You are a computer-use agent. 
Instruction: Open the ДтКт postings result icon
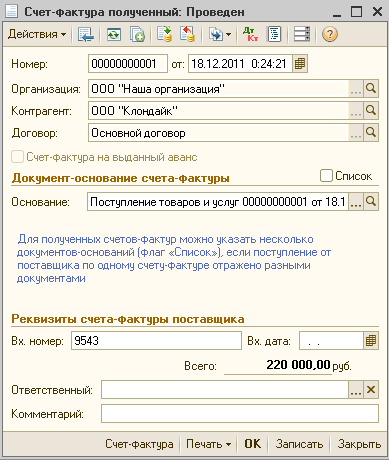250,34
